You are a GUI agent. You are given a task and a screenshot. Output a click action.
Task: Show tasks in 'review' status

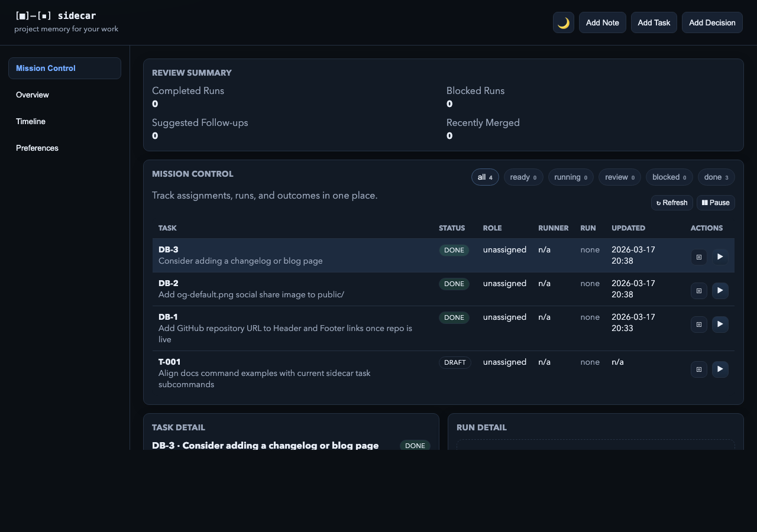[620, 177]
